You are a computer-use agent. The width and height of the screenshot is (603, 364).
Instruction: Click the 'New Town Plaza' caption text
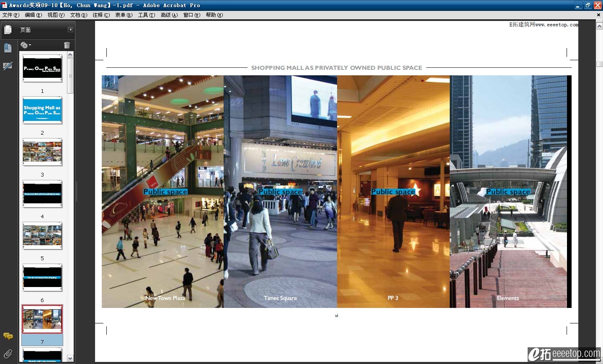pos(165,298)
